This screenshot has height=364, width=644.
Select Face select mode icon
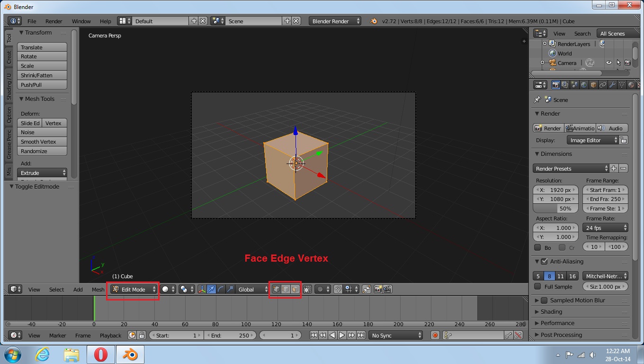[x=295, y=289]
